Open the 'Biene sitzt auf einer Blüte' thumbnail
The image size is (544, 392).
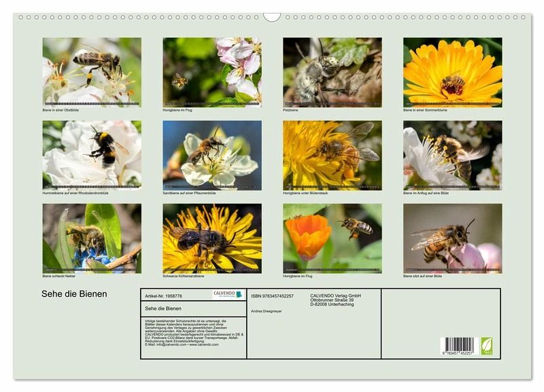coord(453,238)
